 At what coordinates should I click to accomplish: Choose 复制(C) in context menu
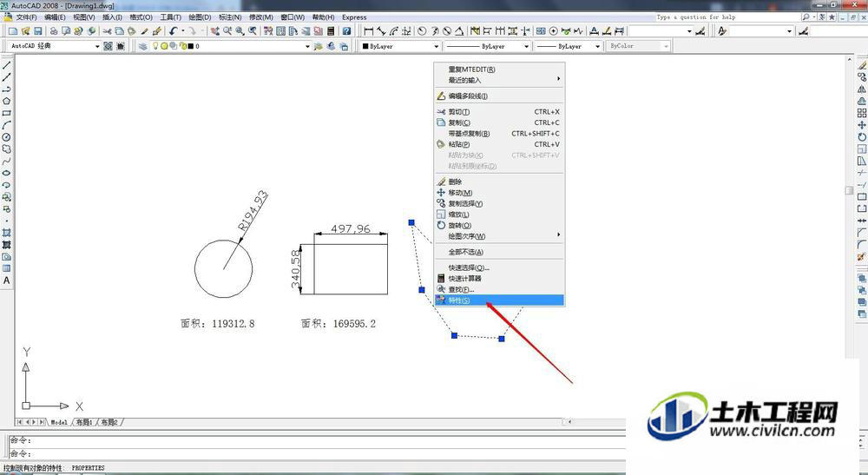click(499, 122)
